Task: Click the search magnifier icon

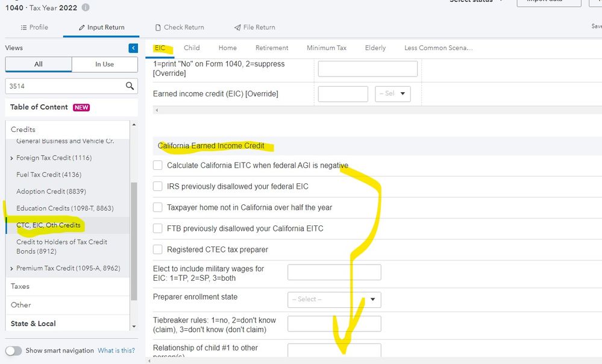Action: coord(130,86)
